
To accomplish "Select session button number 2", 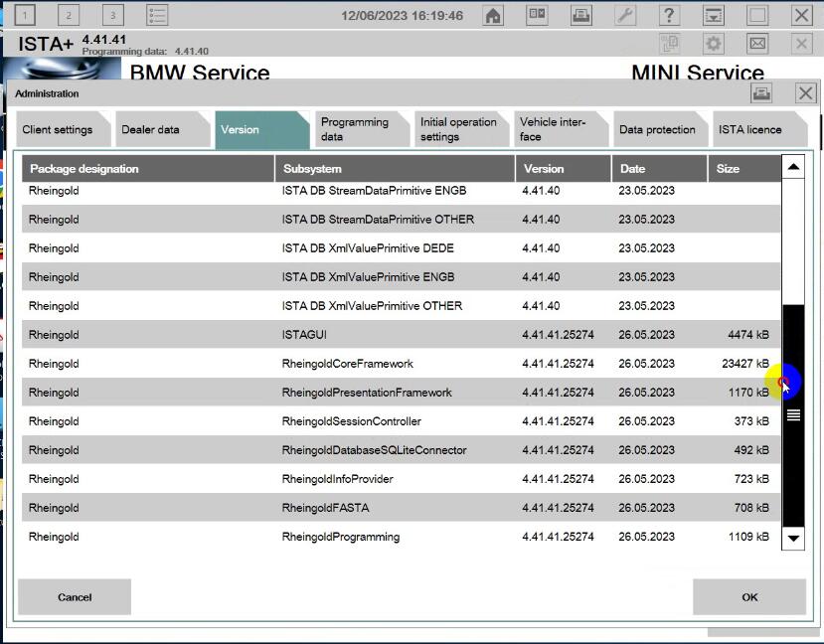I will tap(69, 15).
